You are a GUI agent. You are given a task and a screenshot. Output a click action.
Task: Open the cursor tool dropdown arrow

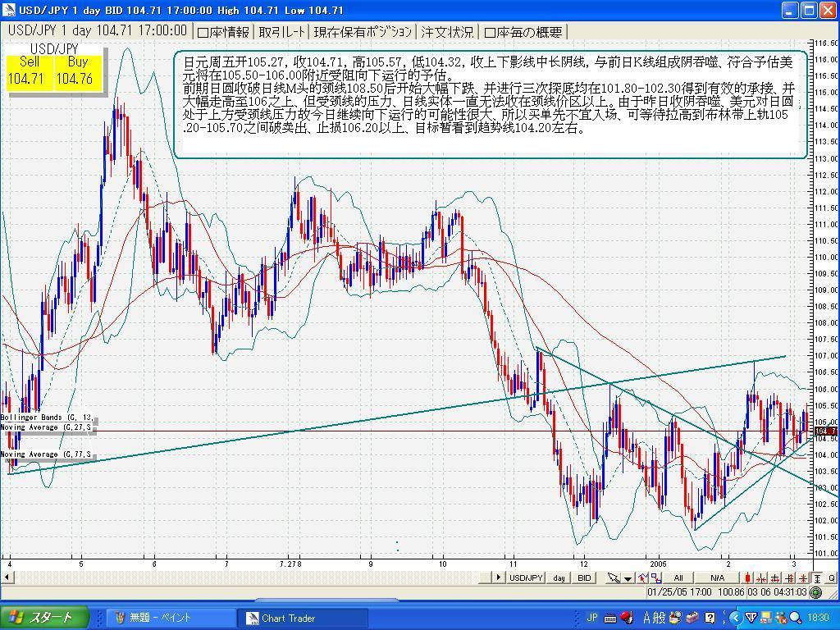(x=628, y=577)
